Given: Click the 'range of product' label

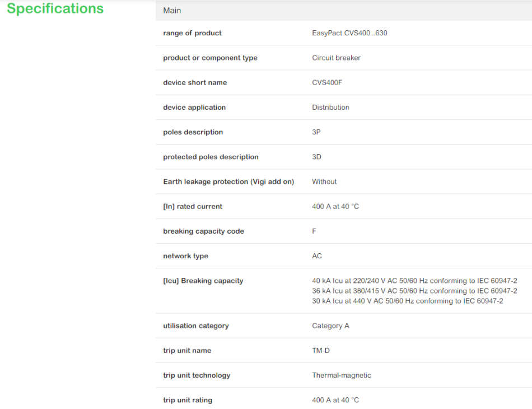Looking at the screenshot, I should pyautogui.click(x=192, y=33).
